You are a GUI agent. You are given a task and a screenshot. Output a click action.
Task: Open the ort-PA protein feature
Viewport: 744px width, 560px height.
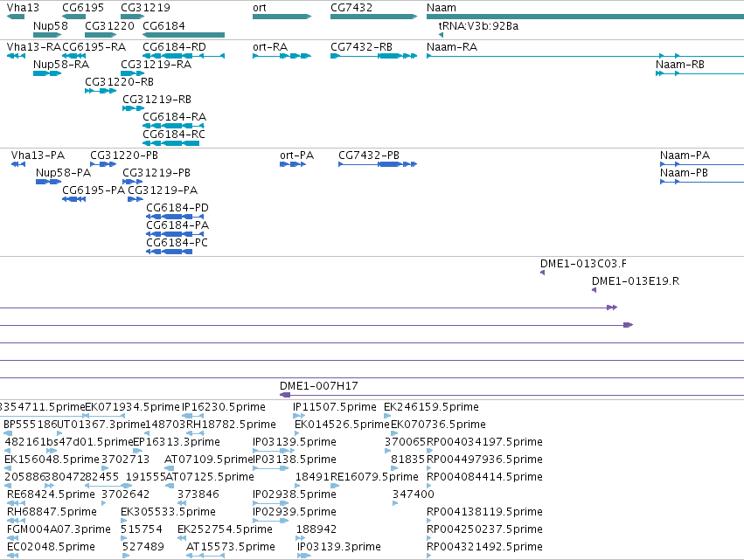point(297,156)
